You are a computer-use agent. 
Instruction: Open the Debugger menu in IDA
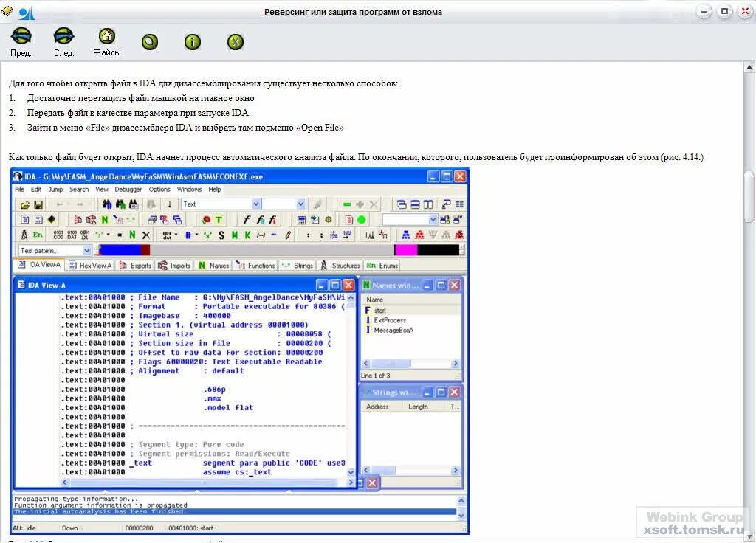click(128, 190)
